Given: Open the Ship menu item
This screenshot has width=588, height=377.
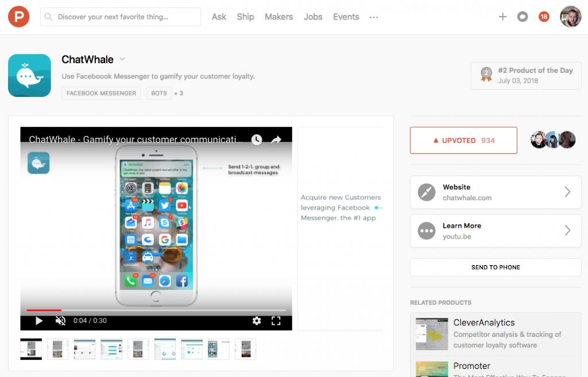Looking at the screenshot, I should tap(245, 17).
